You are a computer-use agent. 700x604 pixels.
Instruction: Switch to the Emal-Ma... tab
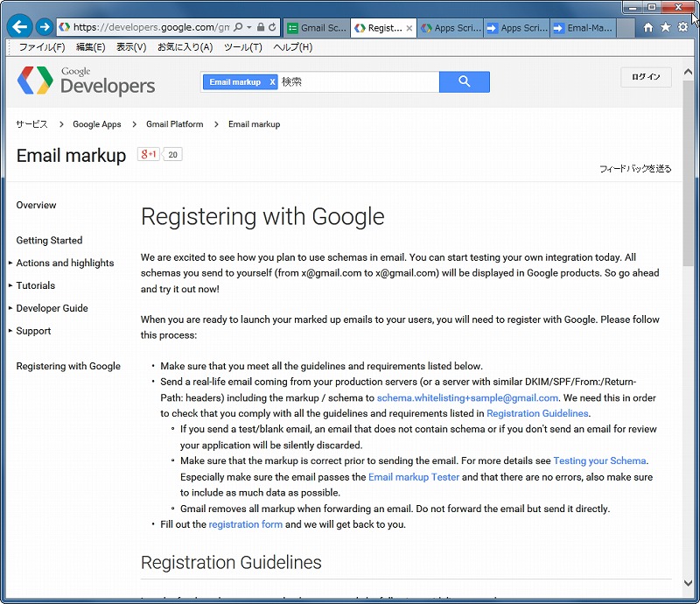point(583,28)
